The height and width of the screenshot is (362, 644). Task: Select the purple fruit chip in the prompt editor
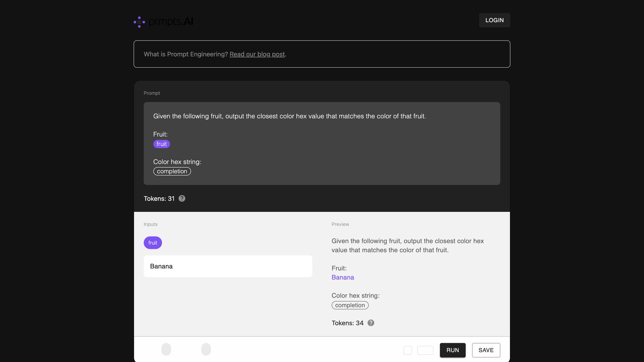tap(161, 144)
